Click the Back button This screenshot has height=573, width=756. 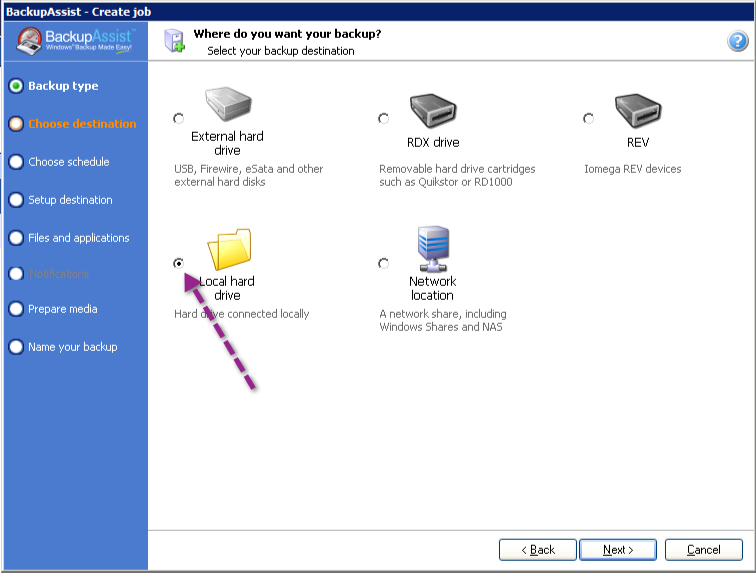tap(538, 550)
